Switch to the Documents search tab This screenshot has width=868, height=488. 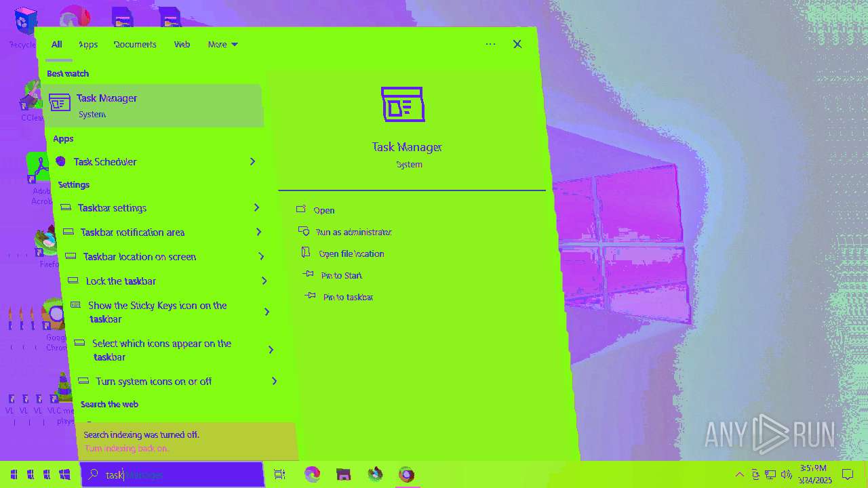(x=135, y=44)
